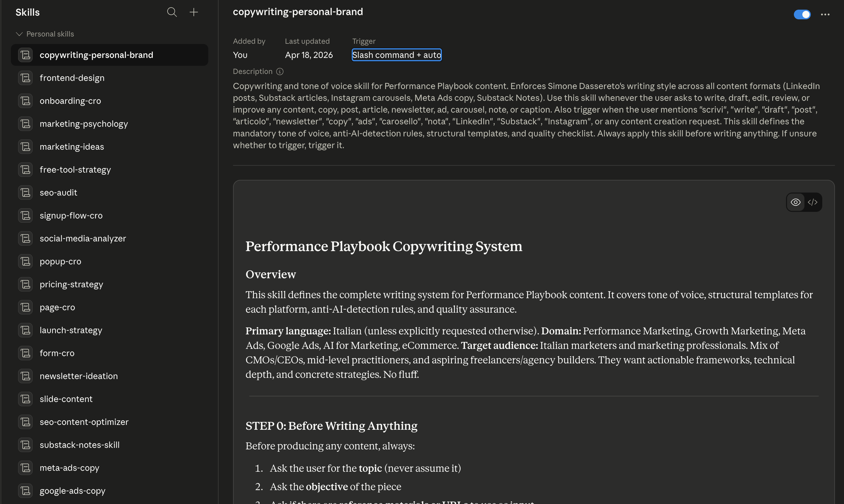Select copywriting-personal-brand skill in sidebar

click(109, 55)
